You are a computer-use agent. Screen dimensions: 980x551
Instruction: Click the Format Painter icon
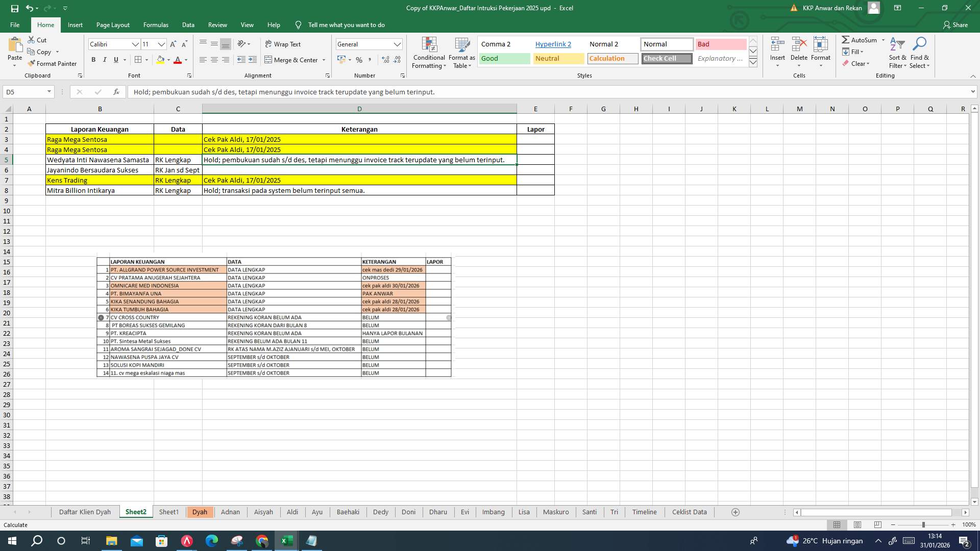(33, 63)
